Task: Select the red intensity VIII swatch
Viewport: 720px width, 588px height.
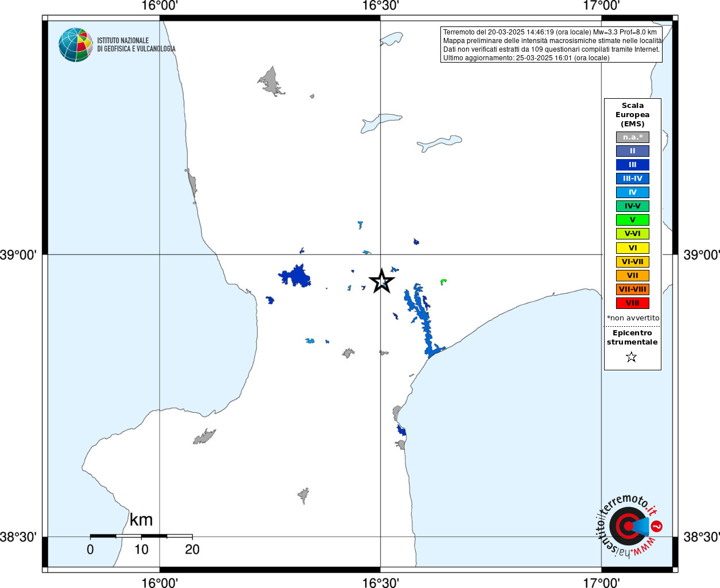Action: pyautogui.click(x=633, y=303)
